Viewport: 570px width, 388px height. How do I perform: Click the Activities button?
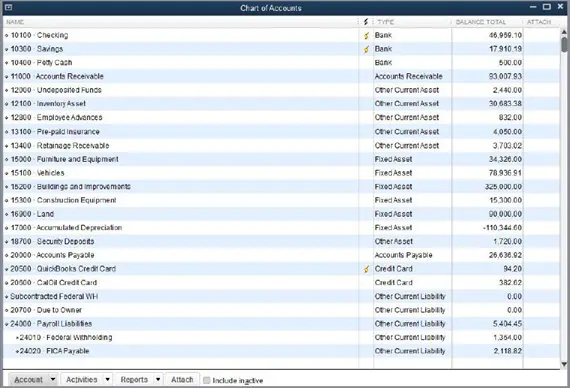coord(82,380)
